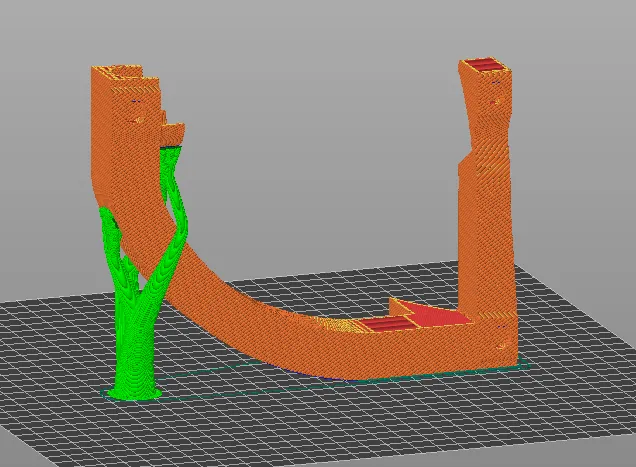Click empty gray background between the two pillars
Image resolution: width=636 pixels, height=467 pixels.
tap(320, 150)
